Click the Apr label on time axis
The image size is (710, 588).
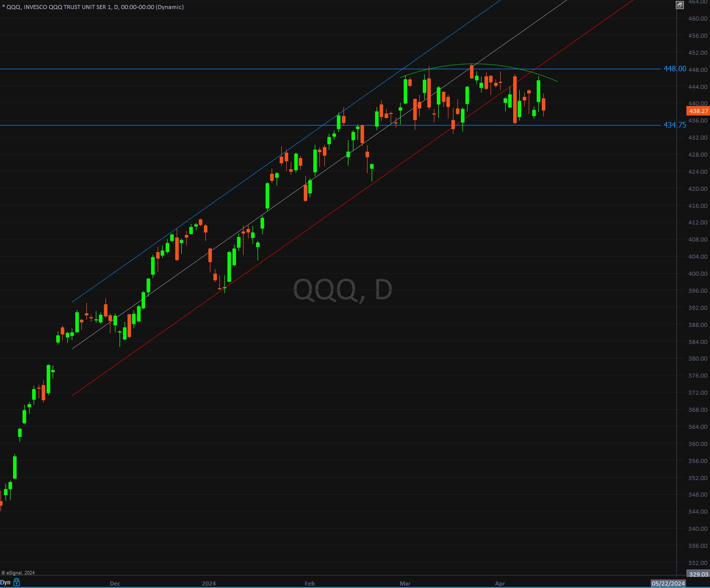500,583
